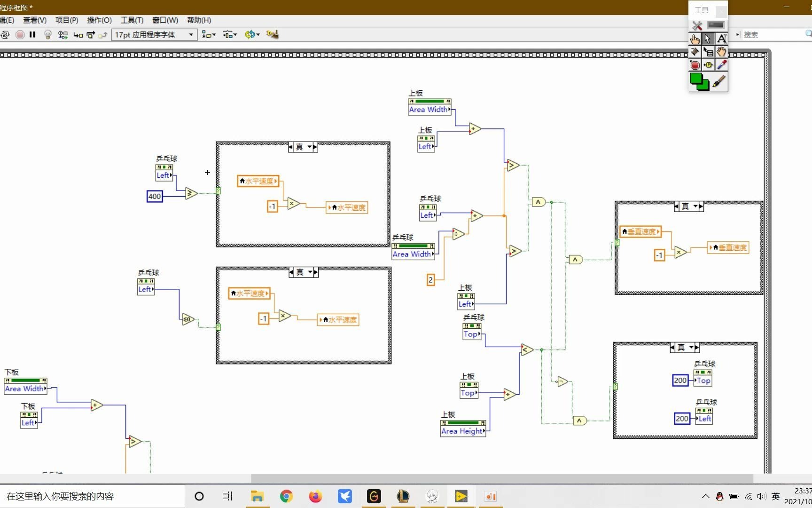Image resolution: width=812 pixels, height=508 pixels.
Task: Select the Positioning arrow tool
Action: [708, 39]
